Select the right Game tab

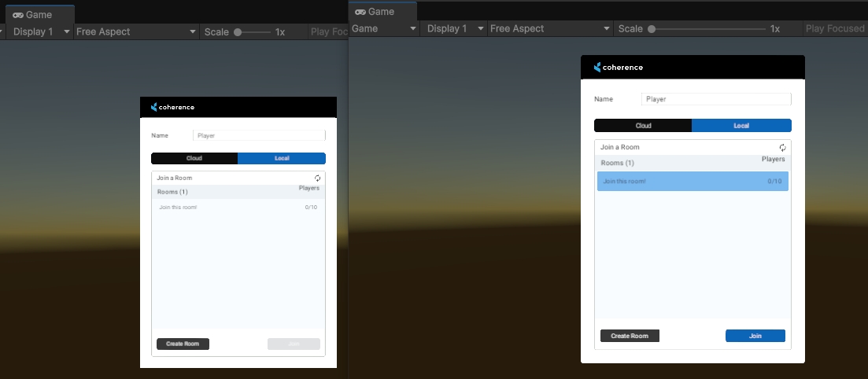pos(375,12)
